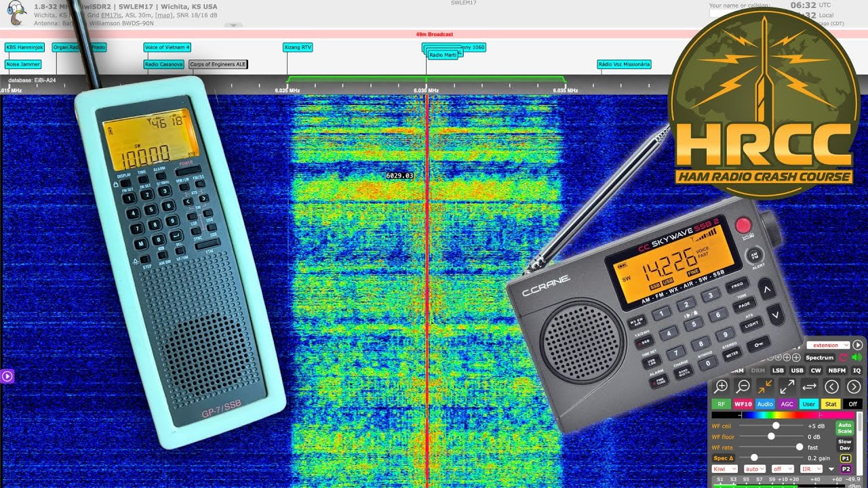Click the zoom-to-band horizontal arrows icon

tap(809, 386)
